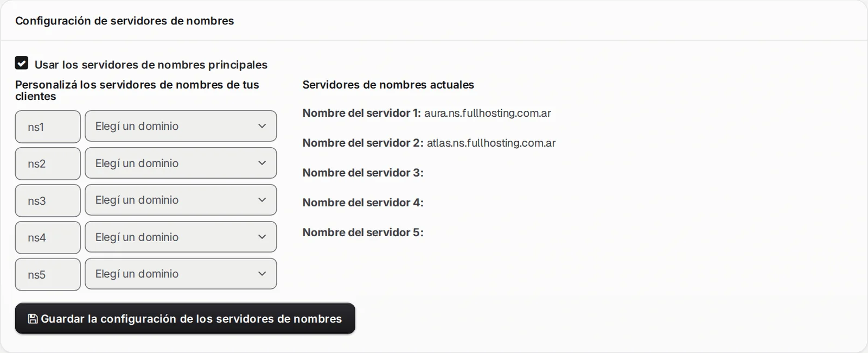Click the chevron arrow on ns3 dropdown
Image resolution: width=868 pixels, height=353 pixels.
[262, 200]
